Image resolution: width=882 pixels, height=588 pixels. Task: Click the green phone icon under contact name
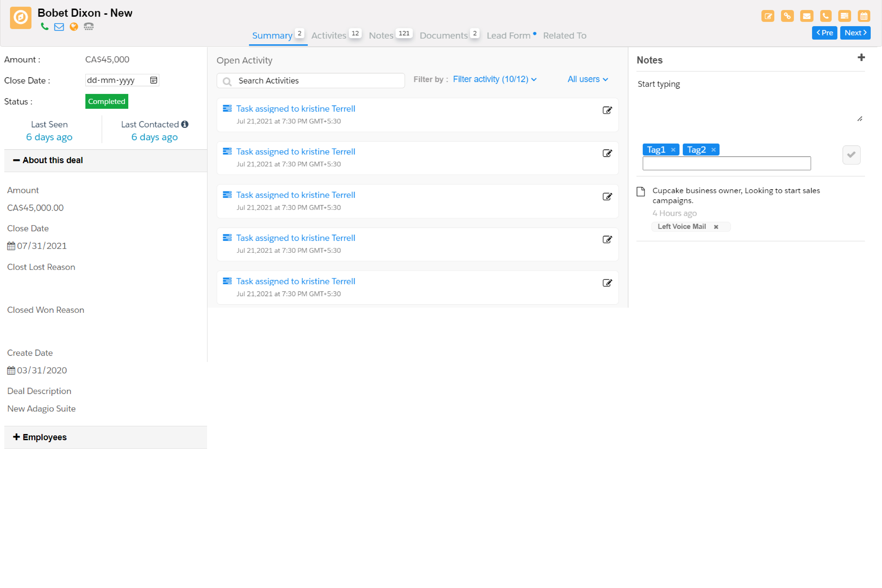click(45, 27)
